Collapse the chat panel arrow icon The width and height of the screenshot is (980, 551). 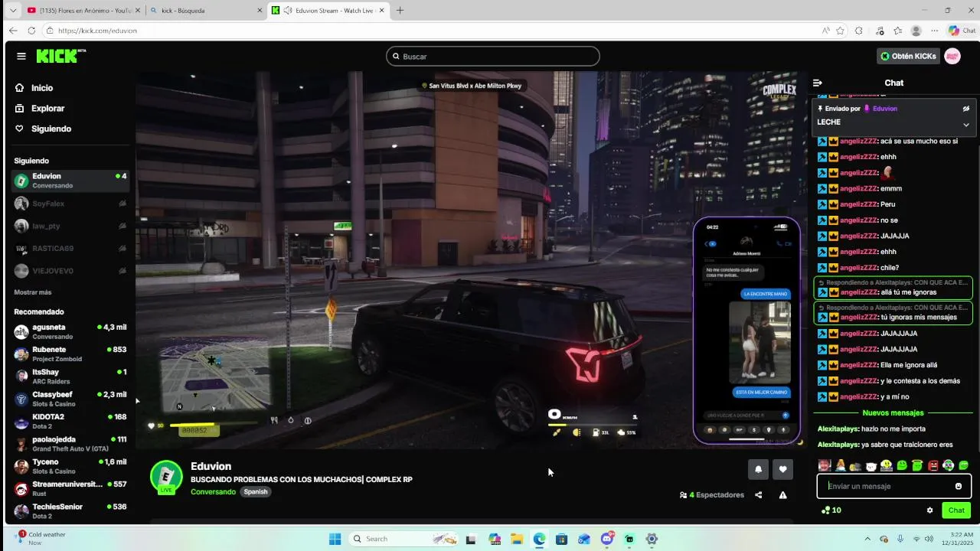818,83
